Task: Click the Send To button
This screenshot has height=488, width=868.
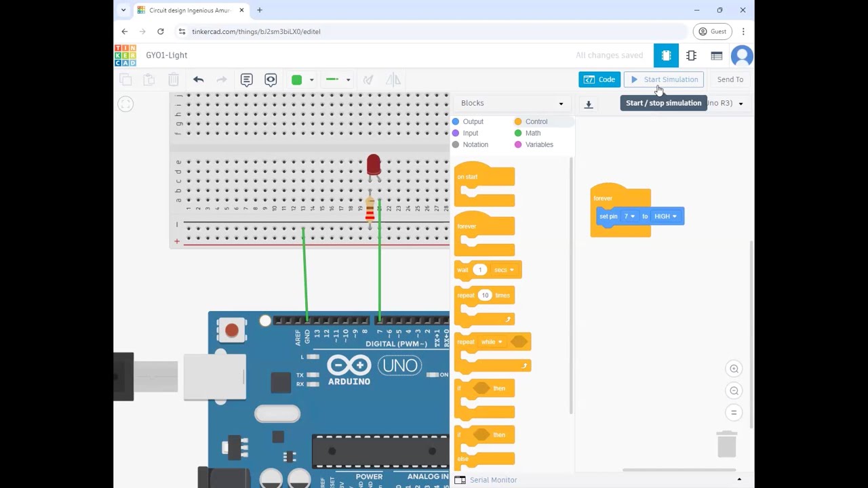Action: 730,79
